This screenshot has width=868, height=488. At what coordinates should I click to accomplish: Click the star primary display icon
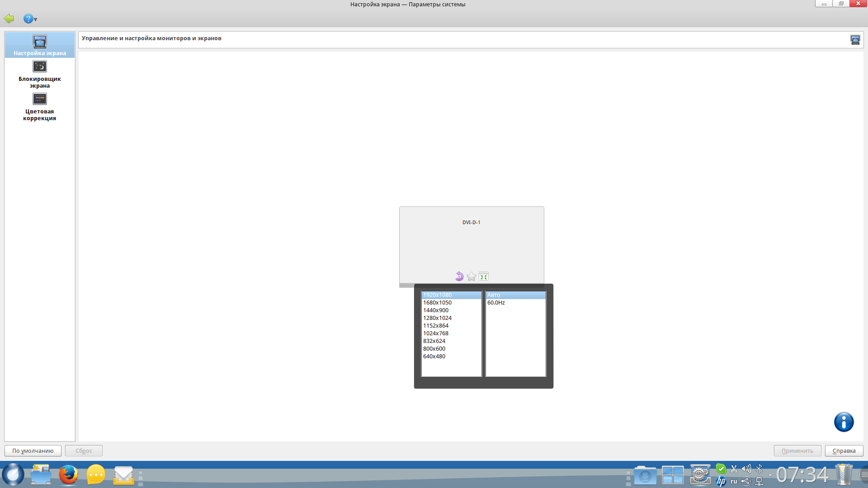point(472,276)
